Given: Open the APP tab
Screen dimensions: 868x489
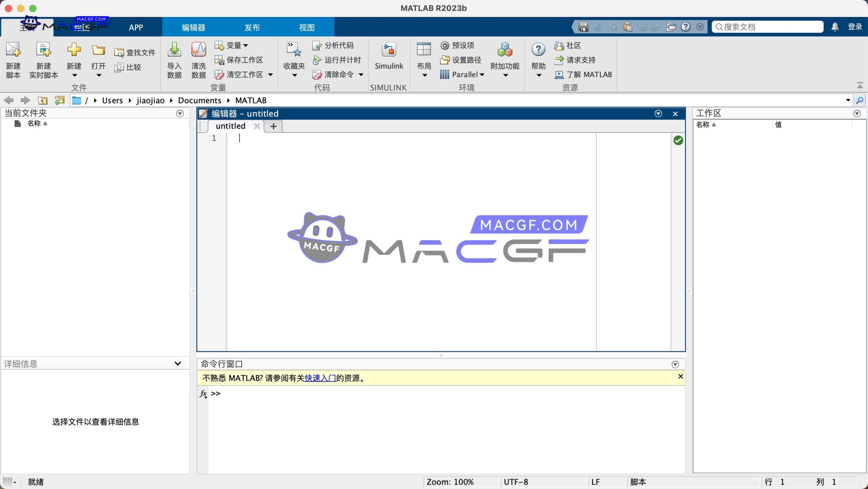Looking at the screenshot, I should pyautogui.click(x=135, y=27).
